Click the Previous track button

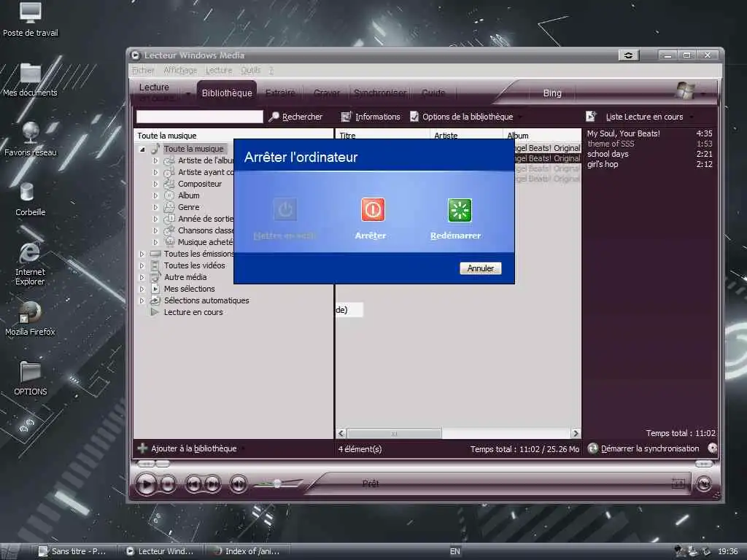[193, 484]
